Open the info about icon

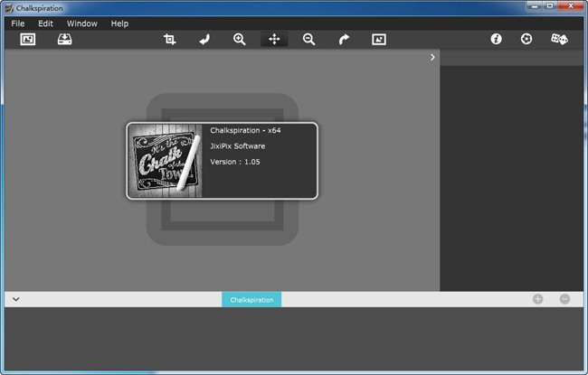point(496,40)
